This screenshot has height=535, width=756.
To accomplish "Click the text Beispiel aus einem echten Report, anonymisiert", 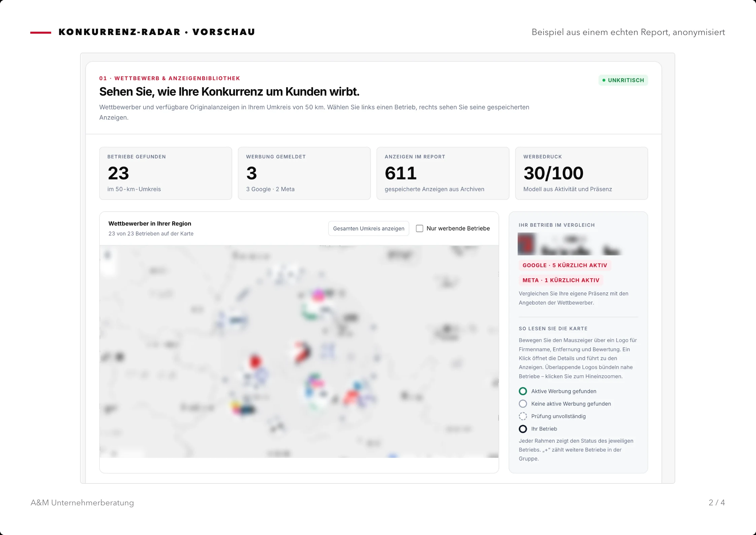I will point(628,32).
